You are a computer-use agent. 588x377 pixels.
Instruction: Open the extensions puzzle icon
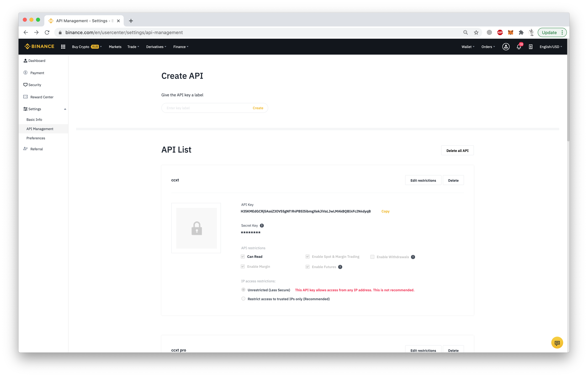click(521, 33)
